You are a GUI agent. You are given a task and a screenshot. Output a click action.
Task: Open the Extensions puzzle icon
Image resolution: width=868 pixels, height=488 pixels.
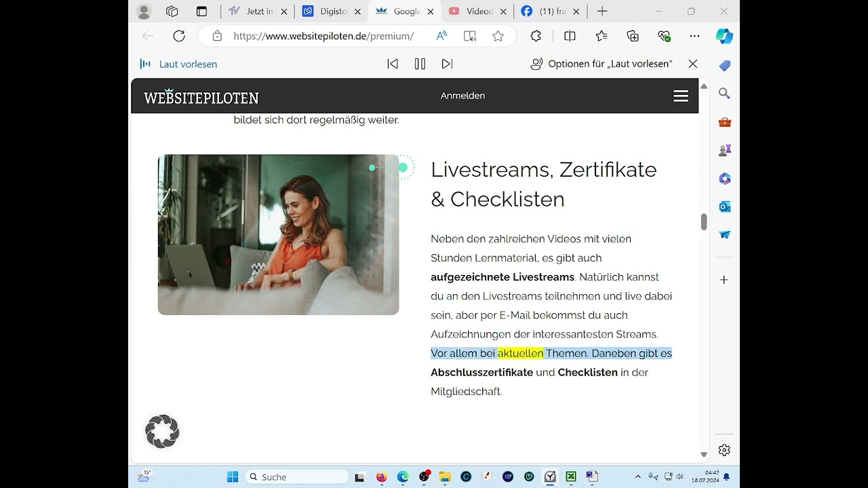[536, 36]
